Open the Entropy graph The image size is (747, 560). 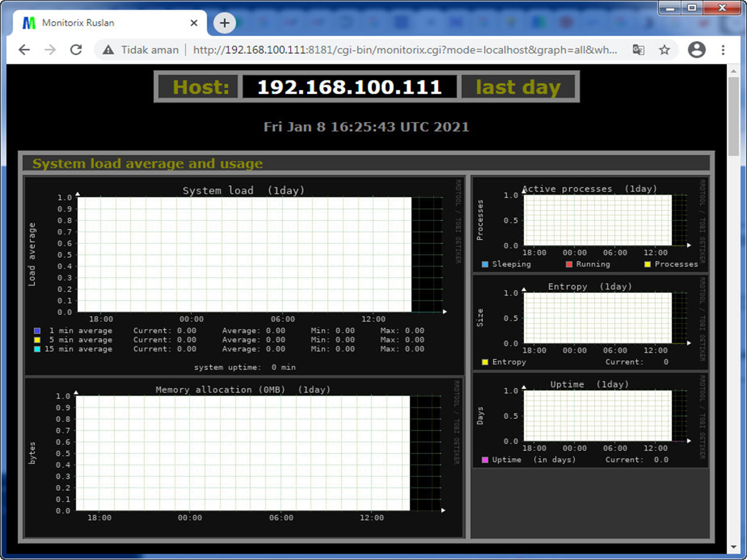tap(597, 318)
